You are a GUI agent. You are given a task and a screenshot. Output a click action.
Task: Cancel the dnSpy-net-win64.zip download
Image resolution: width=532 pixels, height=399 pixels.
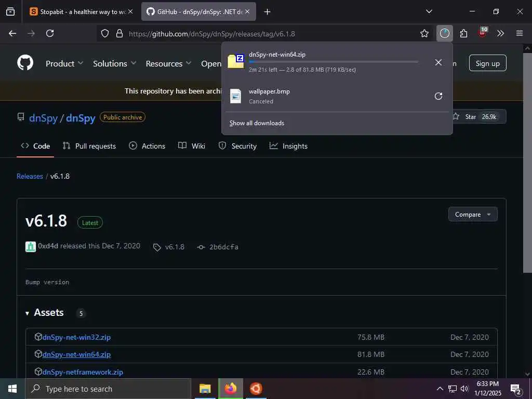(438, 62)
